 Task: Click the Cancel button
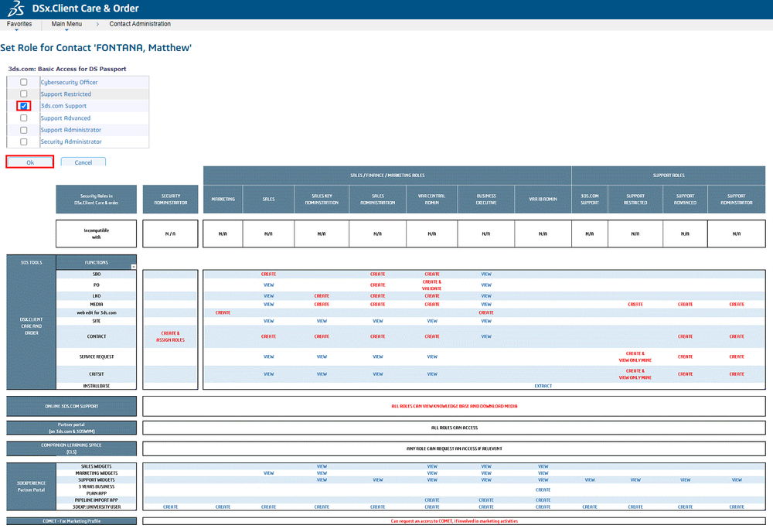point(83,162)
